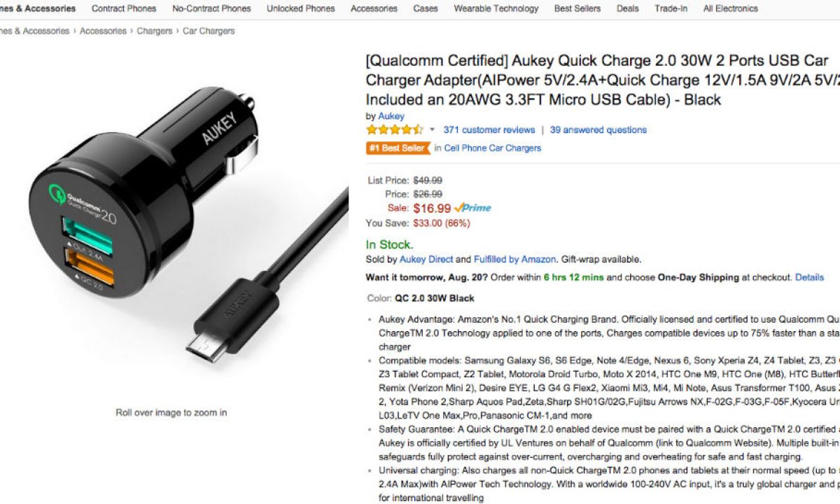The height and width of the screenshot is (504, 840).
Task: Click the shipping Details link
Action: (810, 277)
